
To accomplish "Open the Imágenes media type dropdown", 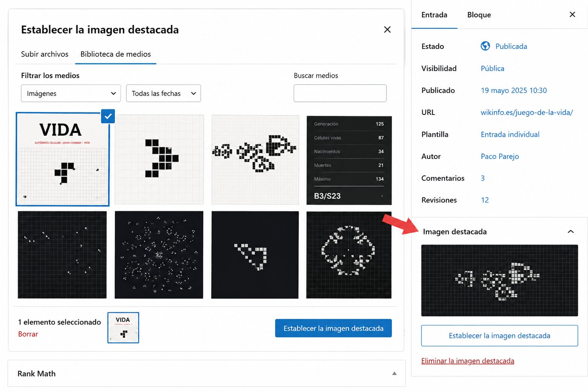I will click(71, 93).
